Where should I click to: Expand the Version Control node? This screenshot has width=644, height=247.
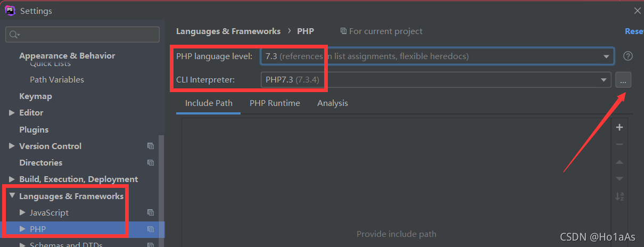click(12, 146)
